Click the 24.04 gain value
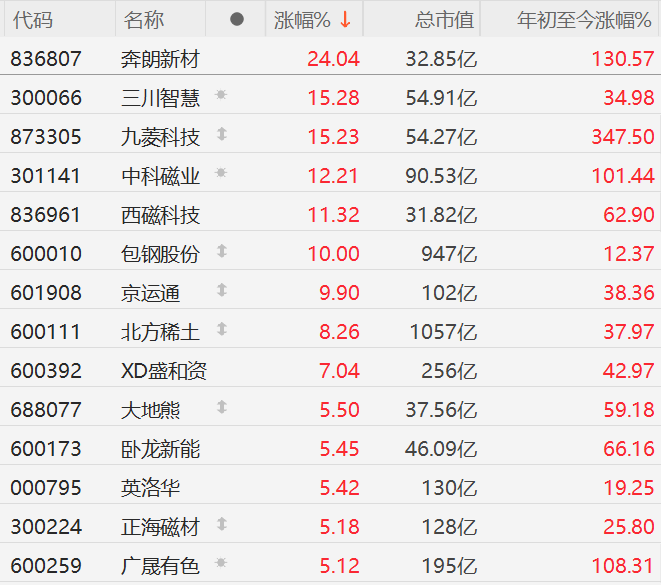Image resolution: width=661 pixels, height=585 pixels. point(333,59)
